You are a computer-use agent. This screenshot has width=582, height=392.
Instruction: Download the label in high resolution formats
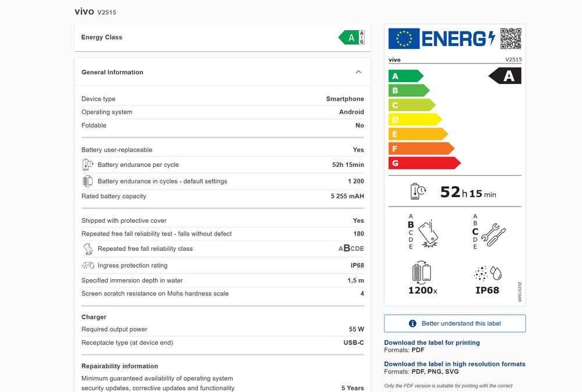[455, 364]
